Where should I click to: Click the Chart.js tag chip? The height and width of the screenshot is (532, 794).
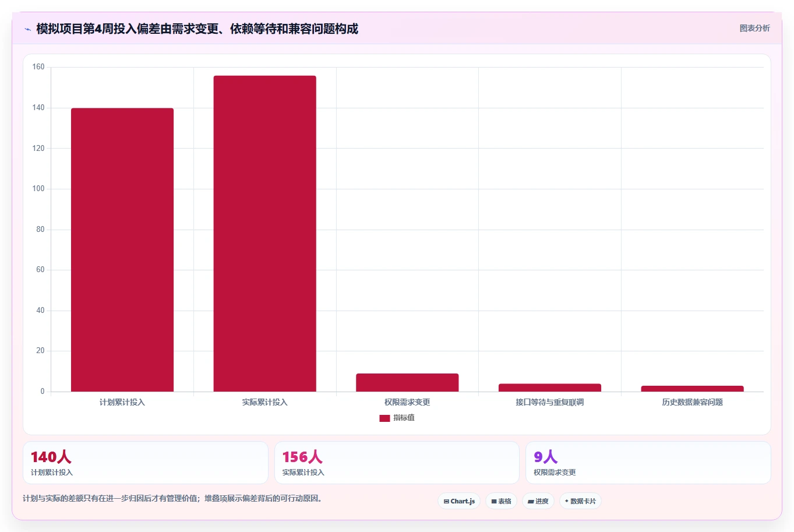pyautogui.click(x=459, y=501)
